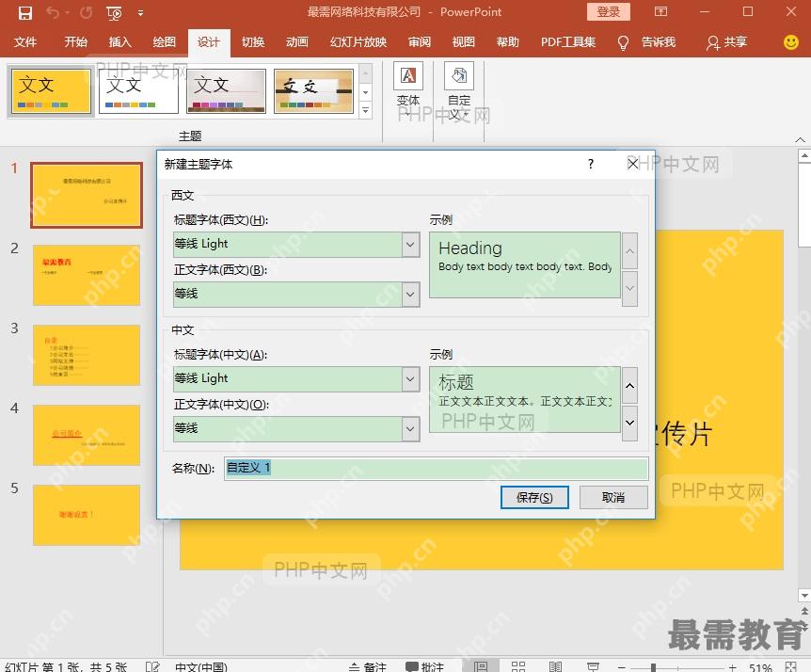Click the zoom slider handle

(653, 667)
